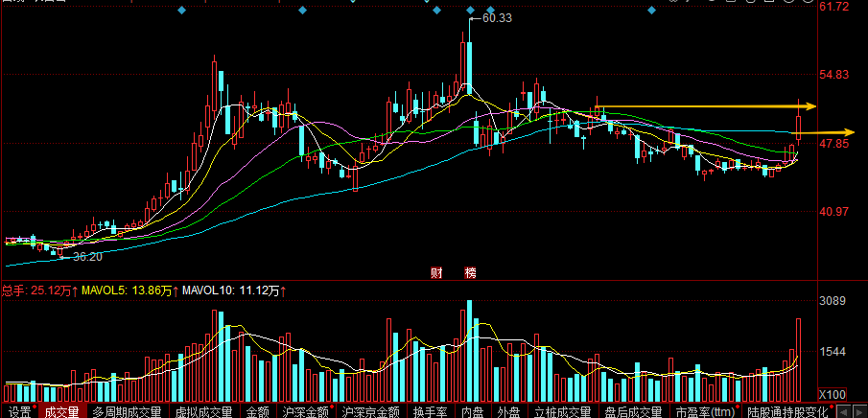Select the 成交量 indicator tab

pos(62,412)
